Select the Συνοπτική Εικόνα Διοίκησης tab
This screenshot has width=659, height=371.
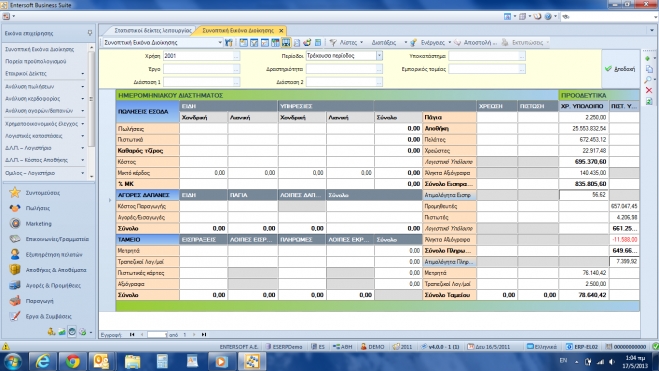tap(238, 30)
